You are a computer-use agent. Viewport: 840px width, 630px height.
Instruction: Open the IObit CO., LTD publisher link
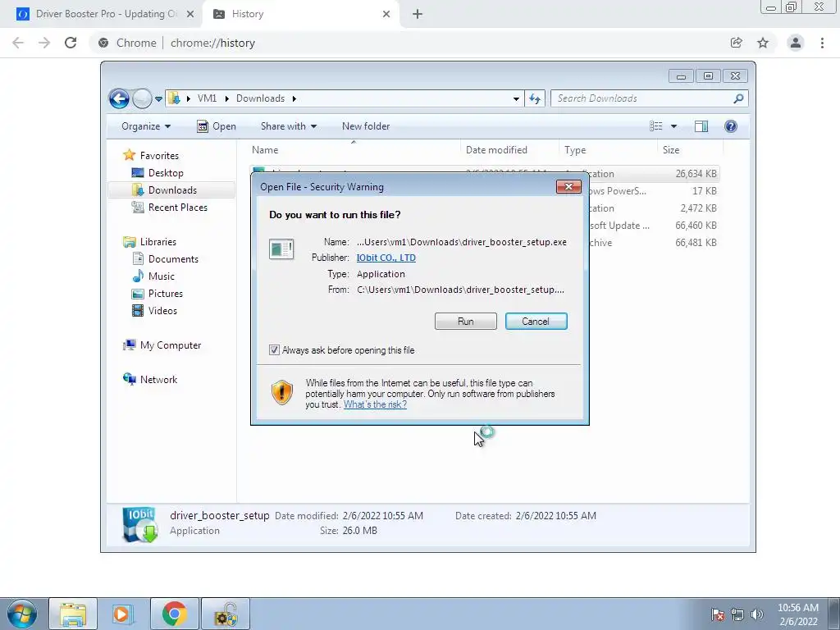[x=386, y=258]
